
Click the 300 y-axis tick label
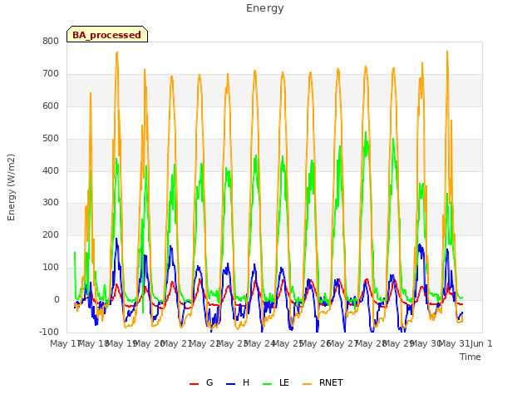[x=51, y=203]
